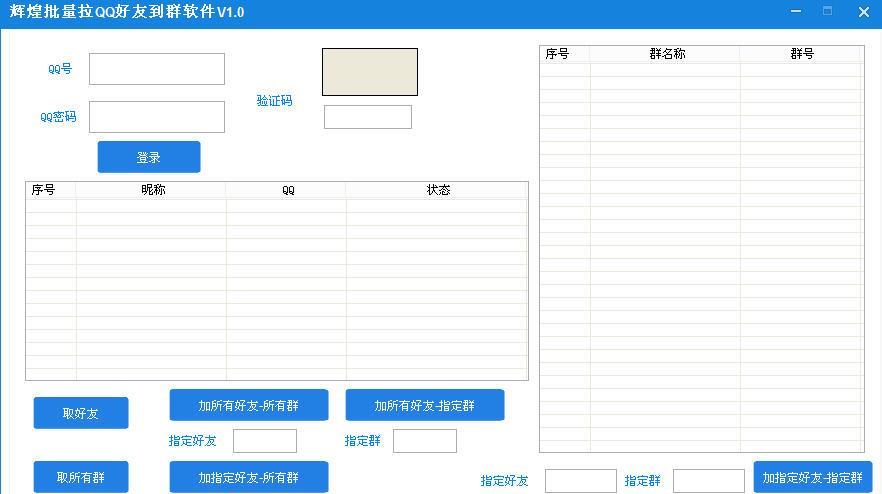The width and height of the screenshot is (882, 494).
Task: Focus the QQ密码 password field
Action: tap(157, 117)
